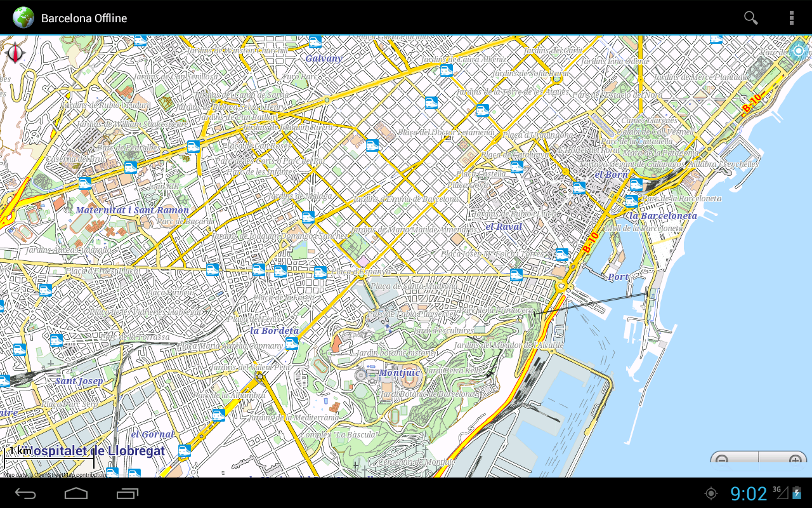The height and width of the screenshot is (508, 812).
Task: Tap the station icon above Galvany label
Action: point(315,42)
